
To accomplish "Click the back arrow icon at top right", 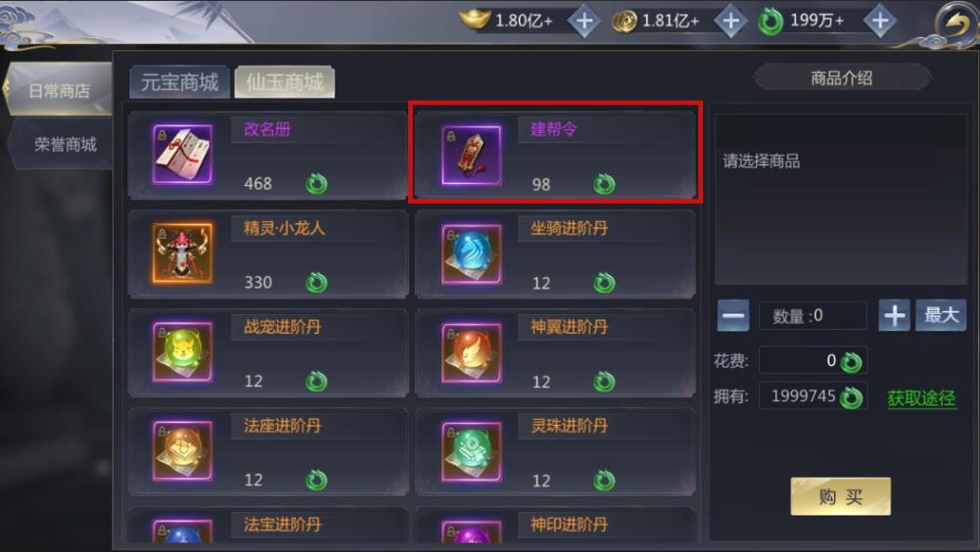I will click(x=956, y=23).
